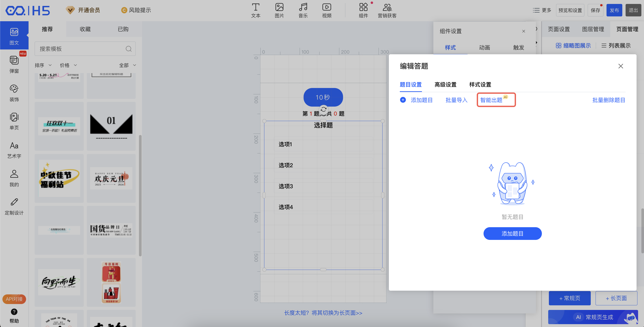
Task: Click the 10秒 timer on canvas
Action: point(323,97)
